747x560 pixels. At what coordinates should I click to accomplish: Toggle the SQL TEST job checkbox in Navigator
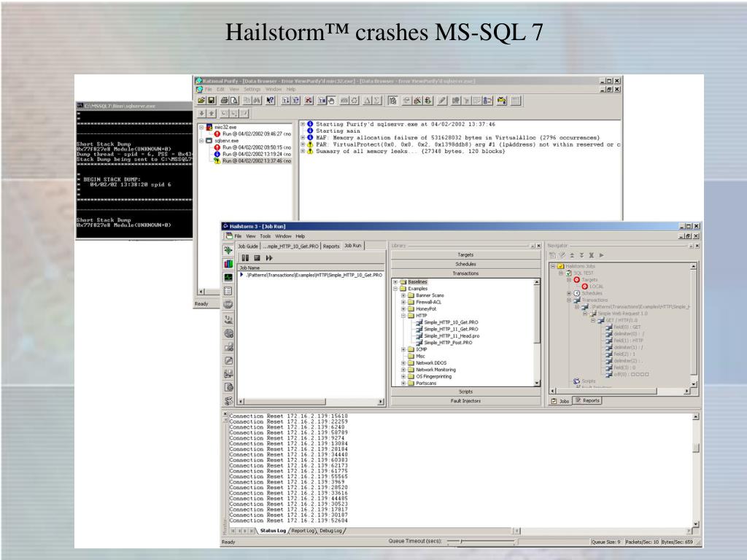[568, 273]
